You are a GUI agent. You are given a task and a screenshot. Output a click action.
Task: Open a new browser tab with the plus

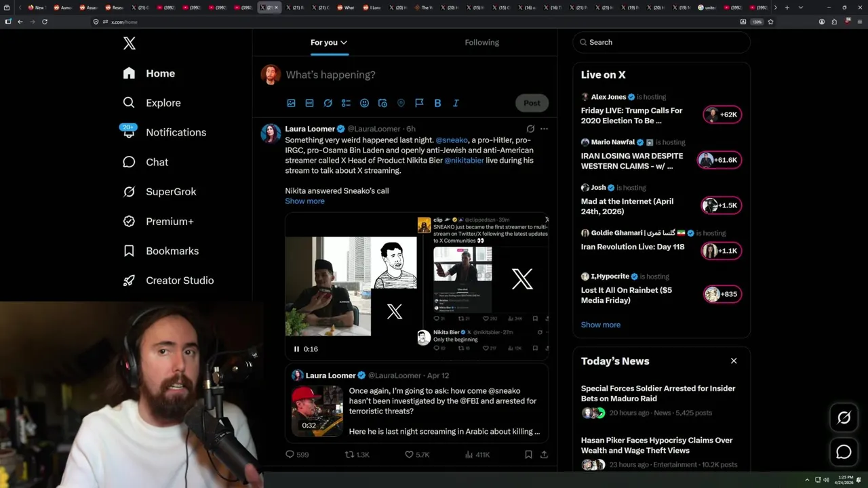(x=787, y=7)
